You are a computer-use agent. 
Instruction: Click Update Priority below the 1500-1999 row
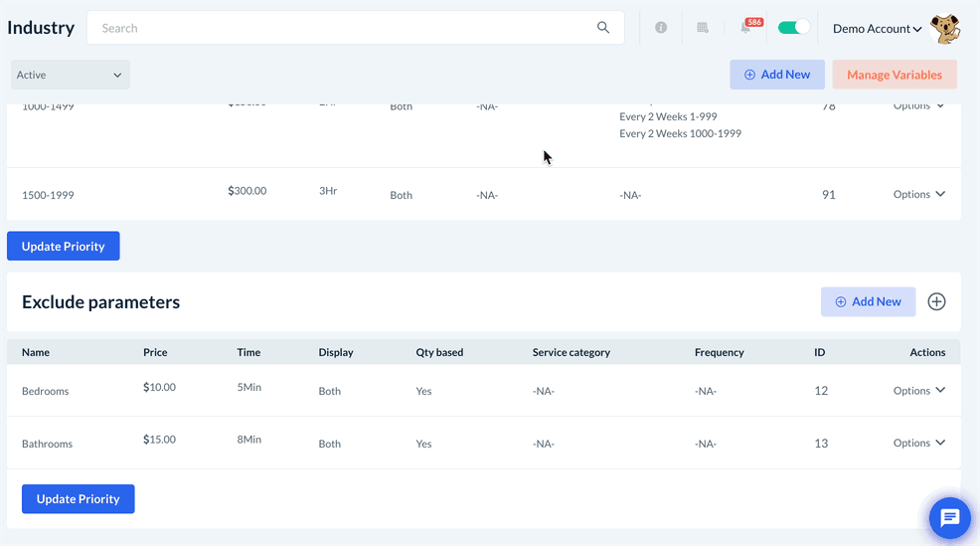tap(64, 246)
